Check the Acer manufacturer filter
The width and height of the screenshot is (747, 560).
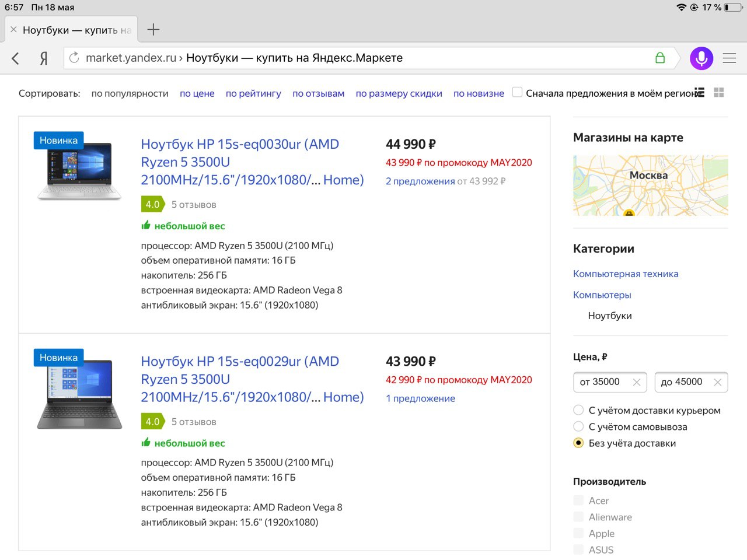tap(578, 501)
